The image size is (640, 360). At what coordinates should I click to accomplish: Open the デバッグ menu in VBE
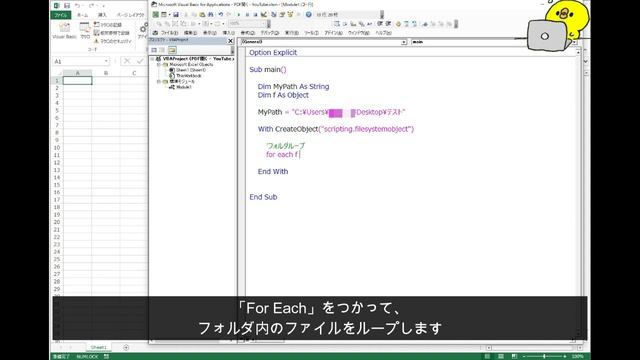point(270,33)
